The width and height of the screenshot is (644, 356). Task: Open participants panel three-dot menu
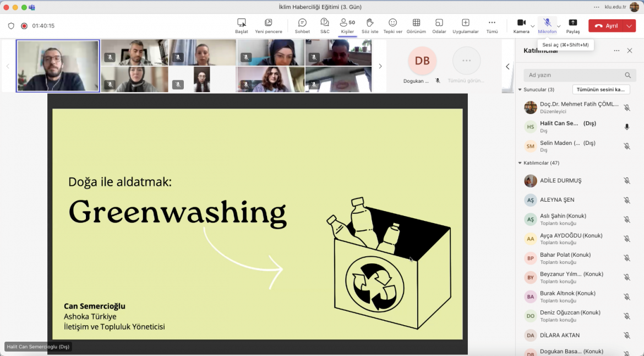click(616, 51)
